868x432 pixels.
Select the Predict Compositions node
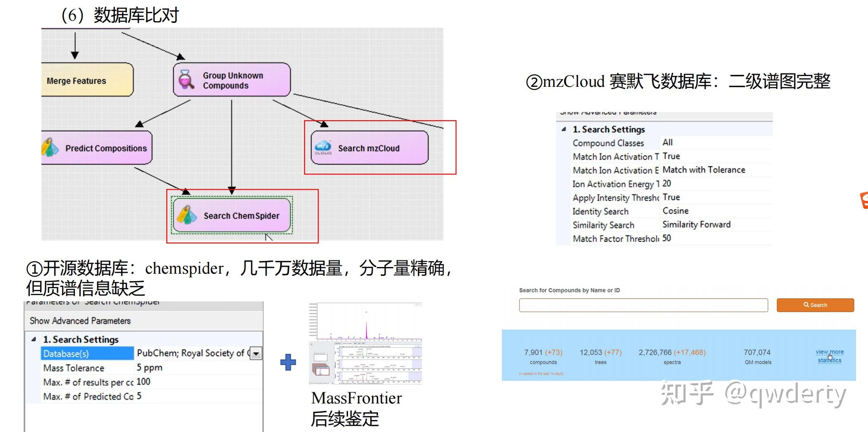[x=97, y=148]
